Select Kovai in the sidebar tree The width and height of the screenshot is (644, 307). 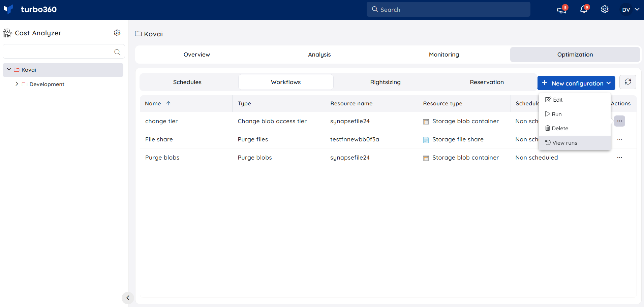tap(63, 70)
